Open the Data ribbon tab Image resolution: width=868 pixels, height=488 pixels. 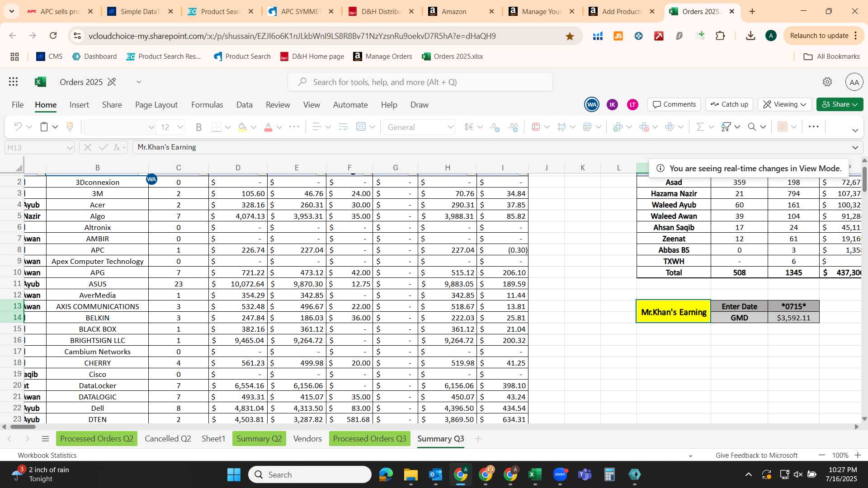click(244, 105)
